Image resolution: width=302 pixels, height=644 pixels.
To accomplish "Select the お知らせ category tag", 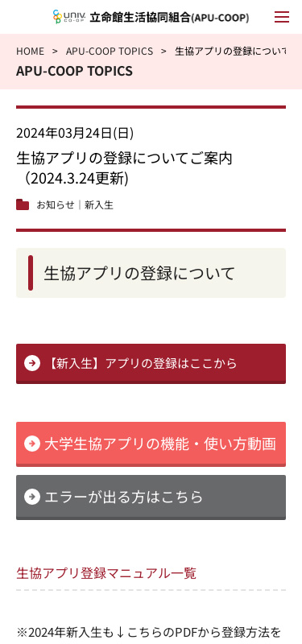I will (56, 205).
